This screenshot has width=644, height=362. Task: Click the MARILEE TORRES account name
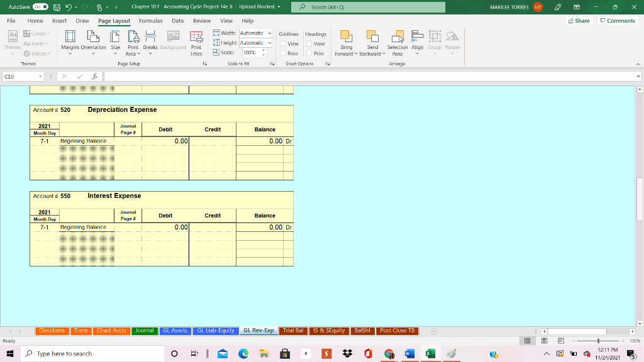click(509, 7)
